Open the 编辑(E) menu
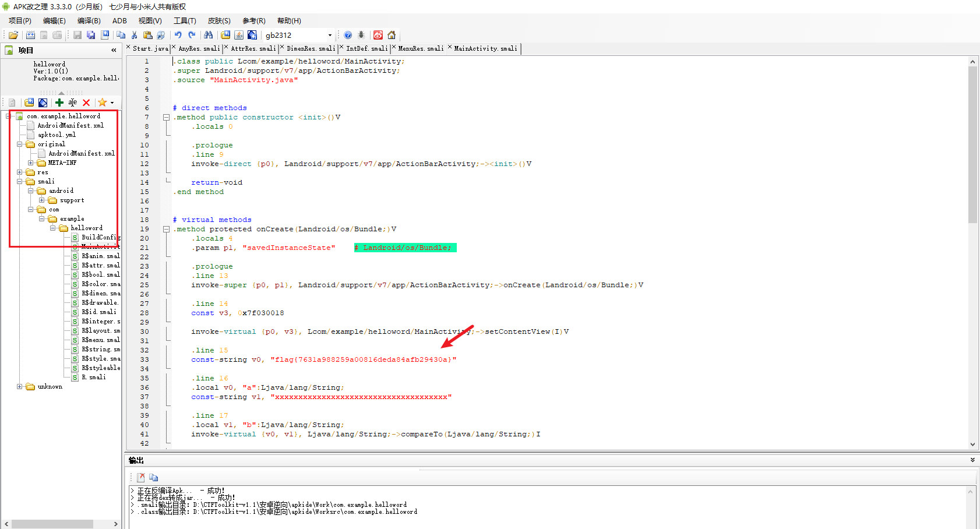This screenshot has height=529, width=980. [54, 20]
